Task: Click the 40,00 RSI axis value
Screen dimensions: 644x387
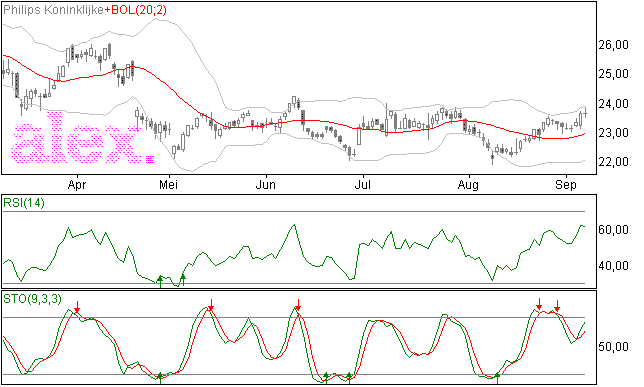Action: [614, 266]
